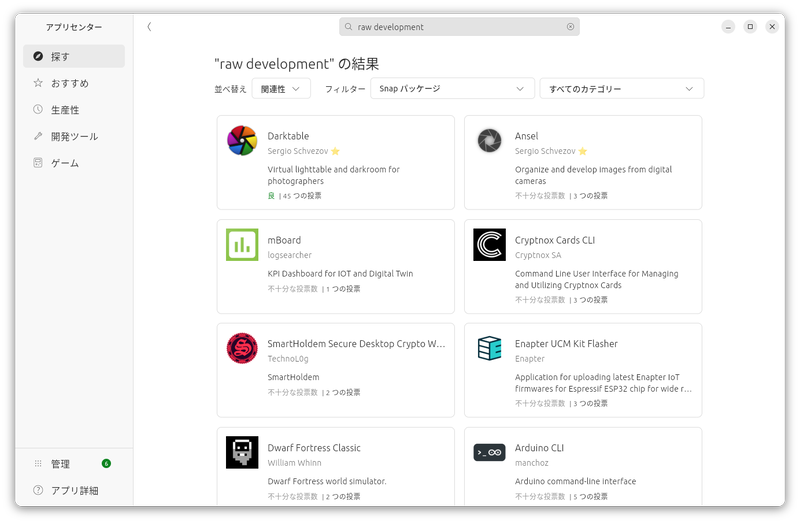The image size is (800, 523).
Task: Click the game icon beside ゲーム
Action: 38,163
